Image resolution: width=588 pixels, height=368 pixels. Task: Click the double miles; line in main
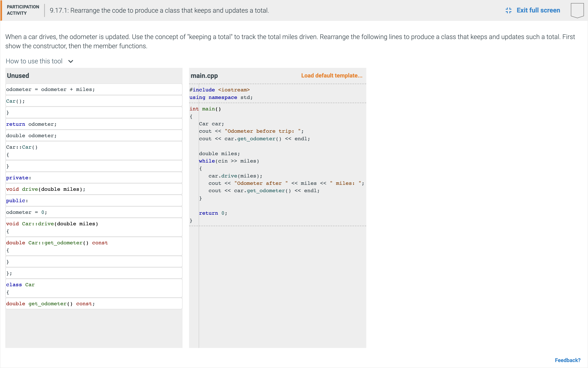[x=219, y=154]
